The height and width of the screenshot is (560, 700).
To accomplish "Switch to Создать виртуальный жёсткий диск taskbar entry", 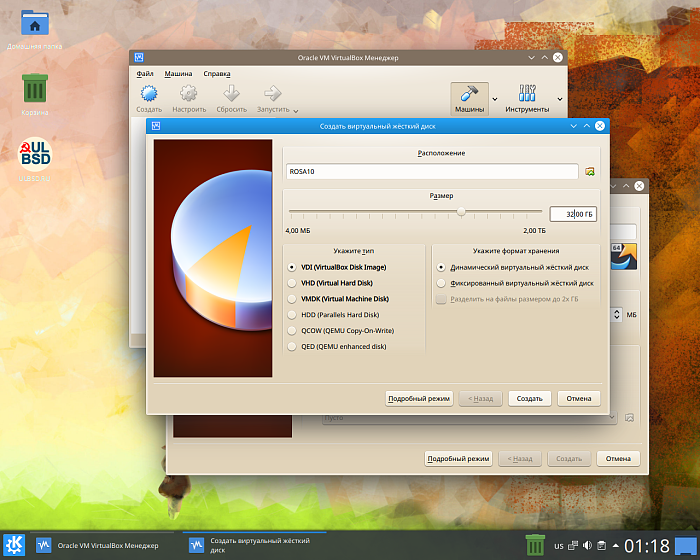I will click(254, 545).
